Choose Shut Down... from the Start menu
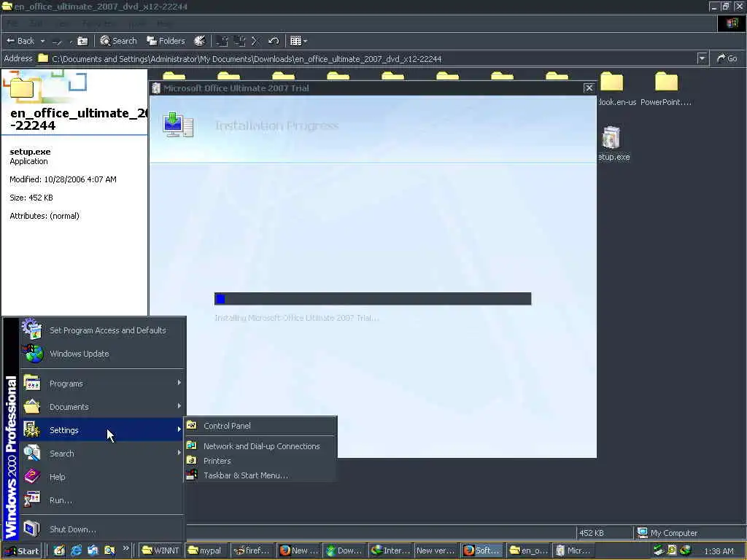Image resolution: width=747 pixels, height=560 pixels. tap(102, 529)
